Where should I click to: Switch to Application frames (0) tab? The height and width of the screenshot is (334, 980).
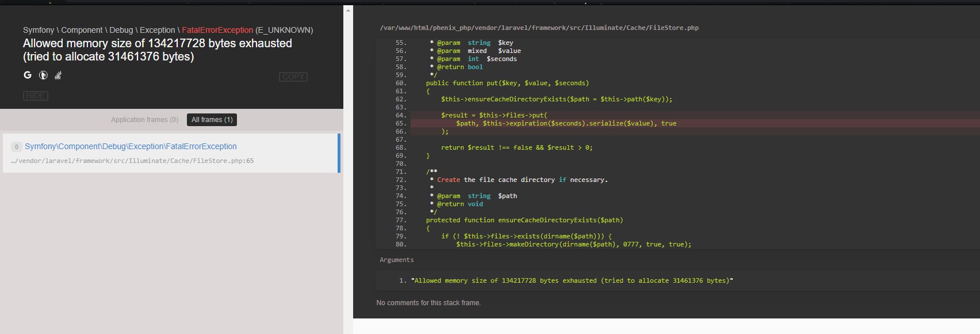145,120
